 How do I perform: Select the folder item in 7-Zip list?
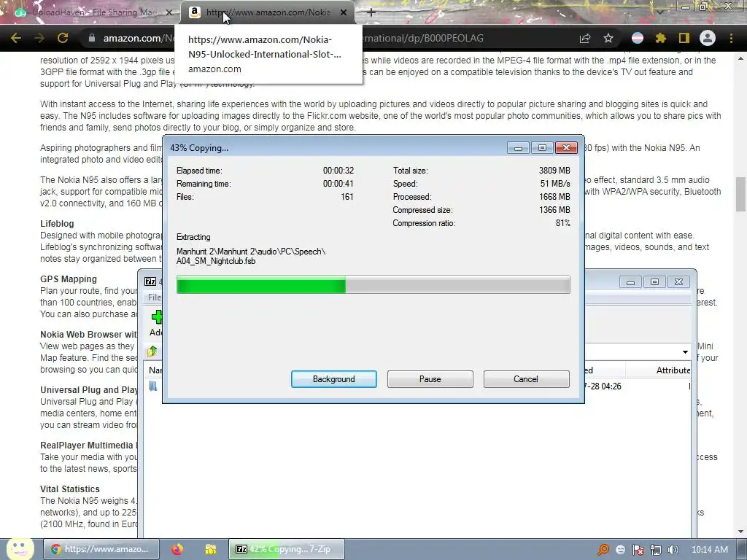[x=153, y=386]
